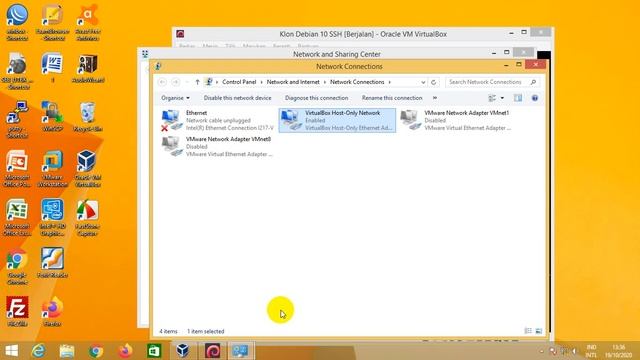640x360 pixels.
Task: Expand the address bar history dropdown
Action: tap(423, 82)
